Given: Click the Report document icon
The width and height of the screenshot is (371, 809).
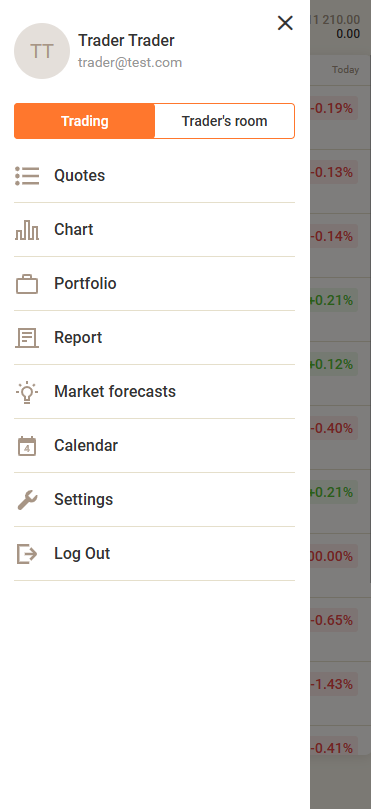Looking at the screenshot, I should point(27,338).
